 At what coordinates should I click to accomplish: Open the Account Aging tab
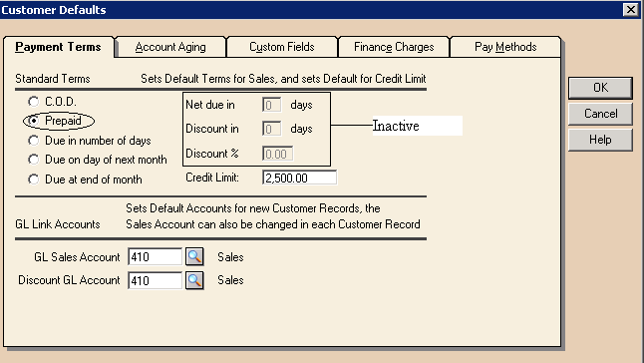[x=170, y=47]
